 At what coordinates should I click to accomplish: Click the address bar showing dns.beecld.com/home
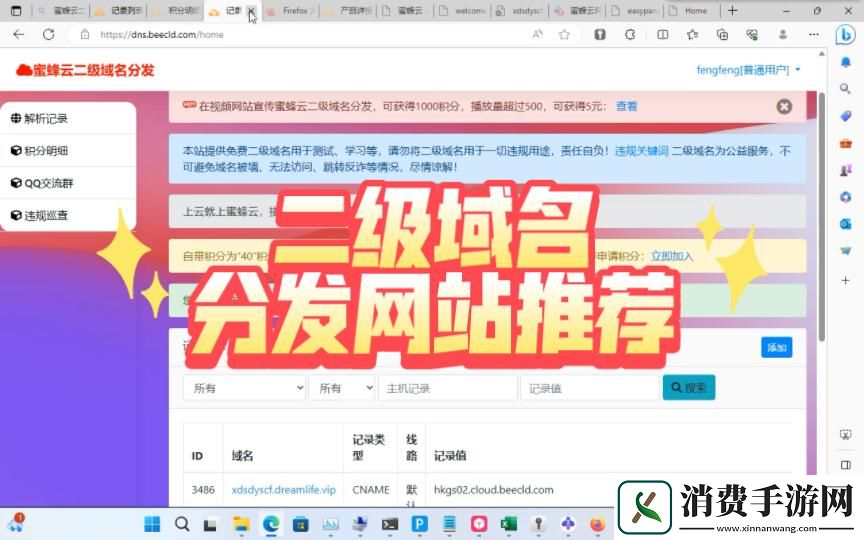[298, 34]
